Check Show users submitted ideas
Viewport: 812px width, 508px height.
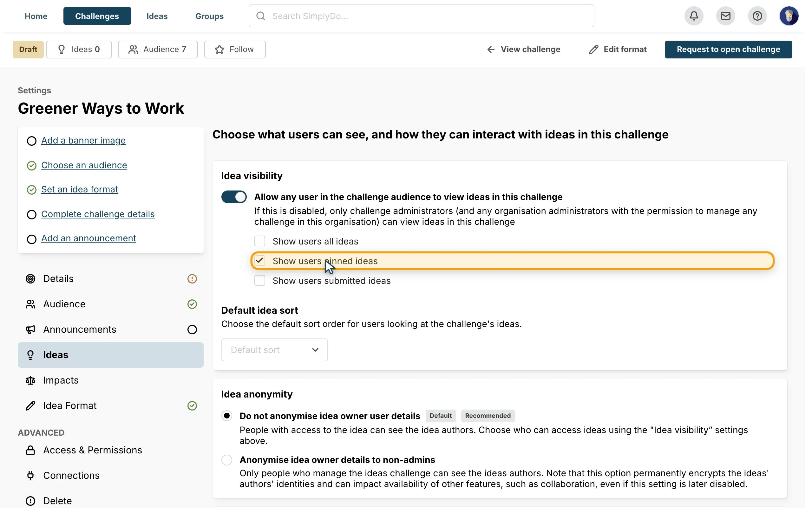coord(260,280)
